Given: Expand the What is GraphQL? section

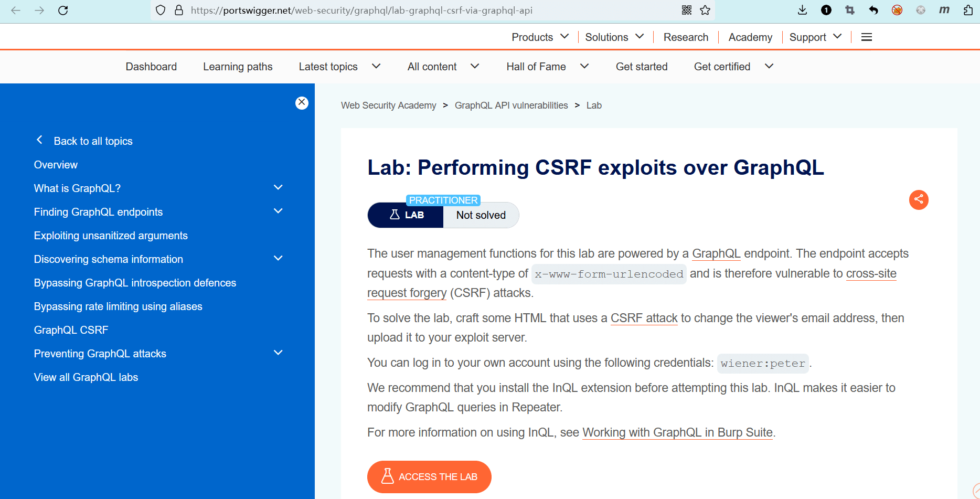Looking at the screenshot, I should (x=278, y=188).
